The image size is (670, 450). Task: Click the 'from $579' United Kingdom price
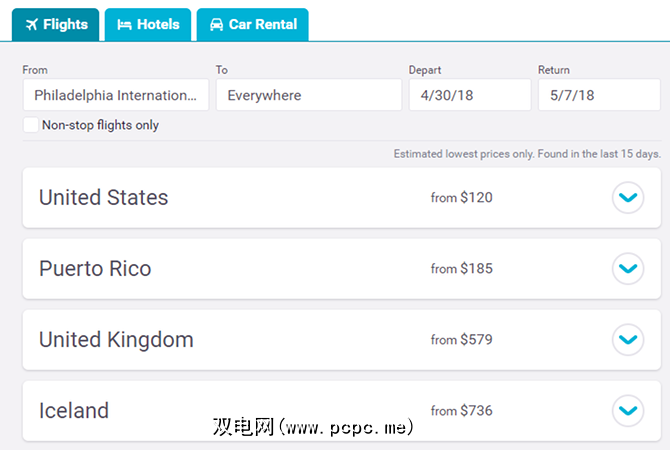tap(461, 340)
